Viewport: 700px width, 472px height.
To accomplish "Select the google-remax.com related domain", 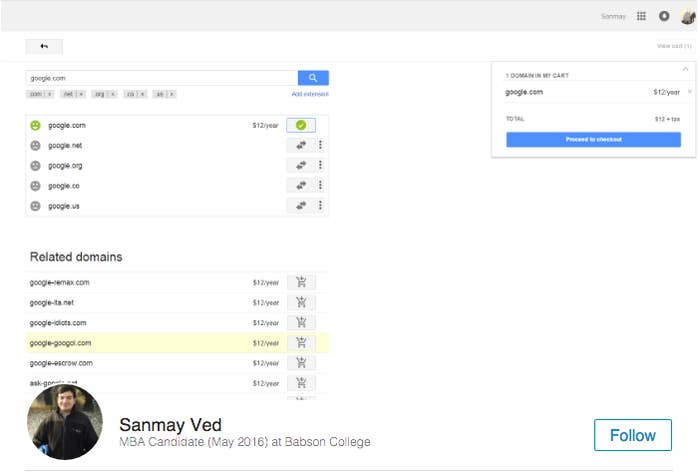I will pos(59,282).
